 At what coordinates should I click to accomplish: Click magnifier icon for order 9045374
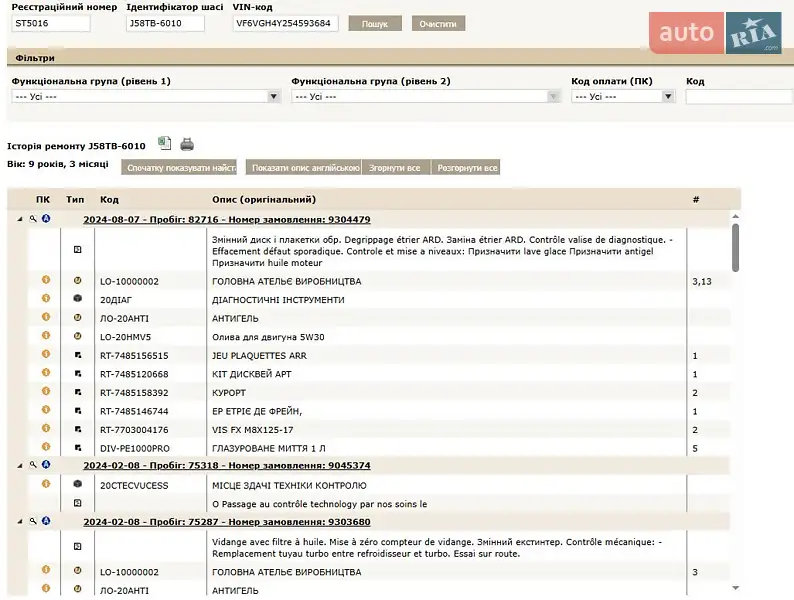tap(33, 465)
